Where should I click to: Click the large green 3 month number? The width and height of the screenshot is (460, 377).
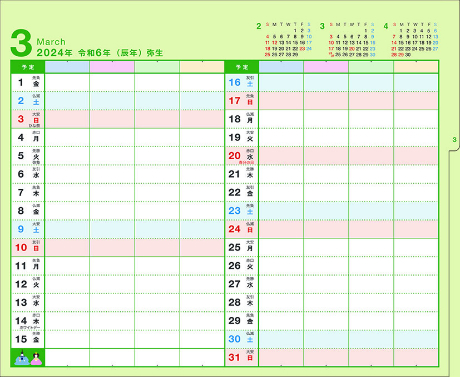(x=21, y=43)
